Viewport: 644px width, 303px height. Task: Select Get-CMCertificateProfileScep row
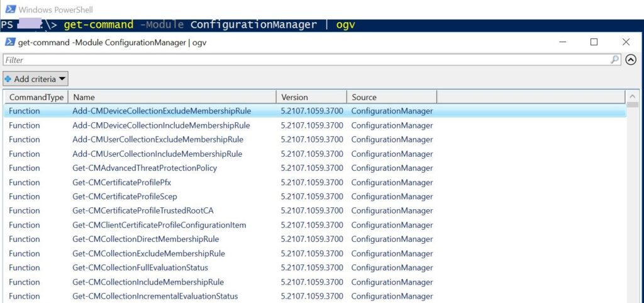pos(315,197)
